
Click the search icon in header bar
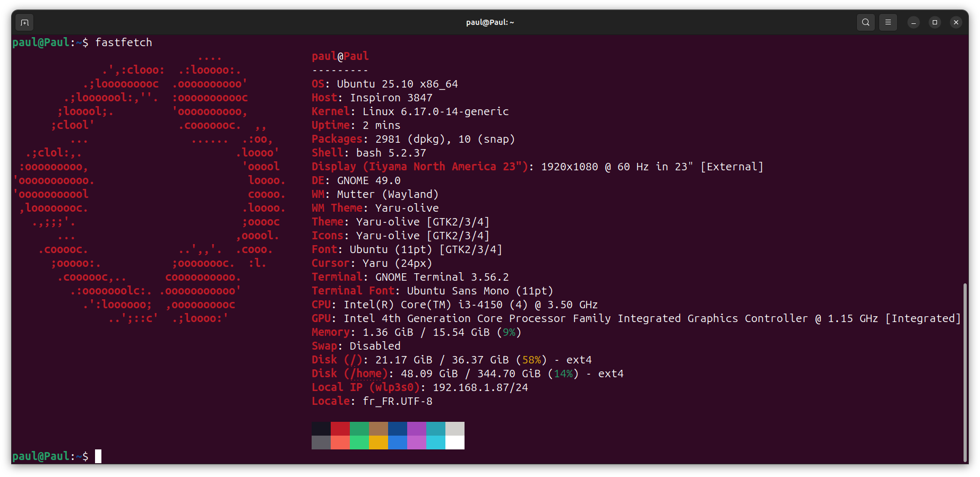[x=865, y=22]
